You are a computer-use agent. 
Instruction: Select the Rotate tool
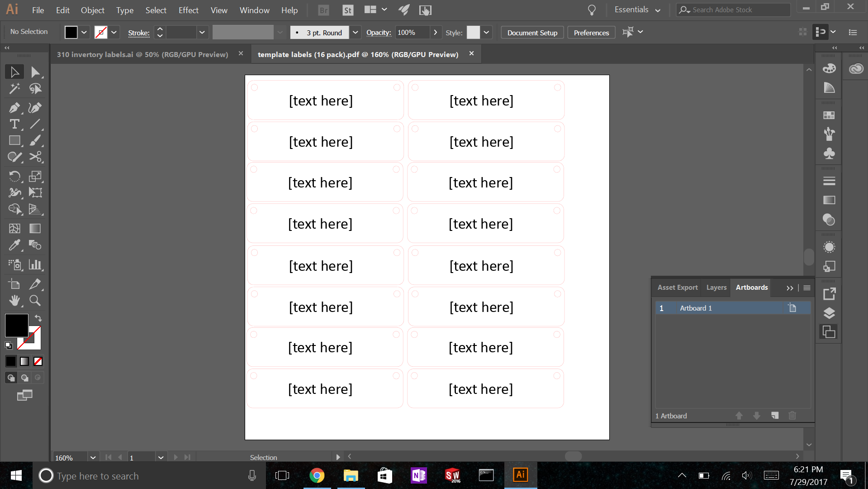click(x=14, y=176)
